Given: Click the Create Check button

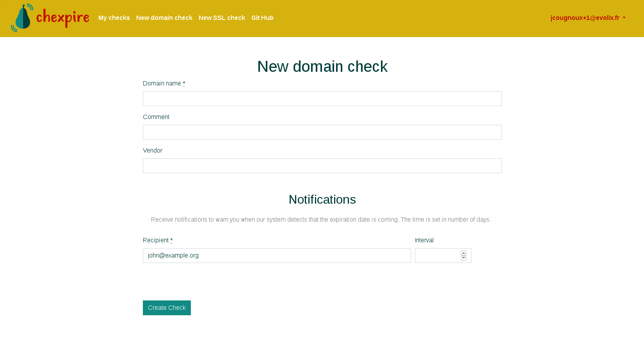Looking at the screenshot, I should (167, 308).
